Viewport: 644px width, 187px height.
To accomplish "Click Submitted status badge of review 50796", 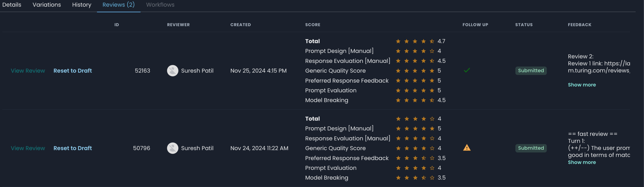I will click(531, 148).
